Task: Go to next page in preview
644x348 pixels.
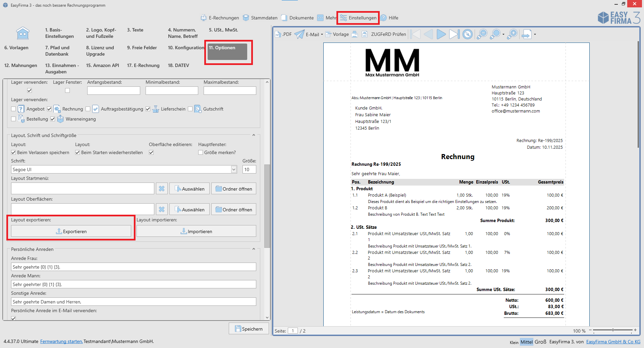Action: click(x=441, y=34)
